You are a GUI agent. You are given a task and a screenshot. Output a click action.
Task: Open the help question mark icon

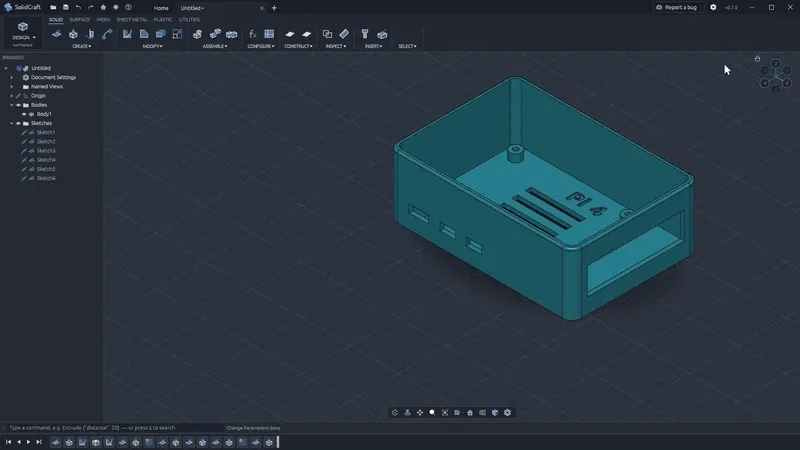(128, 8)
